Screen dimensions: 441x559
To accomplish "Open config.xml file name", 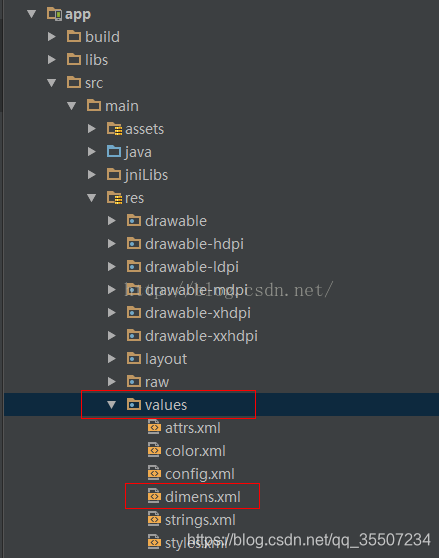I will [x=200, y=475].
